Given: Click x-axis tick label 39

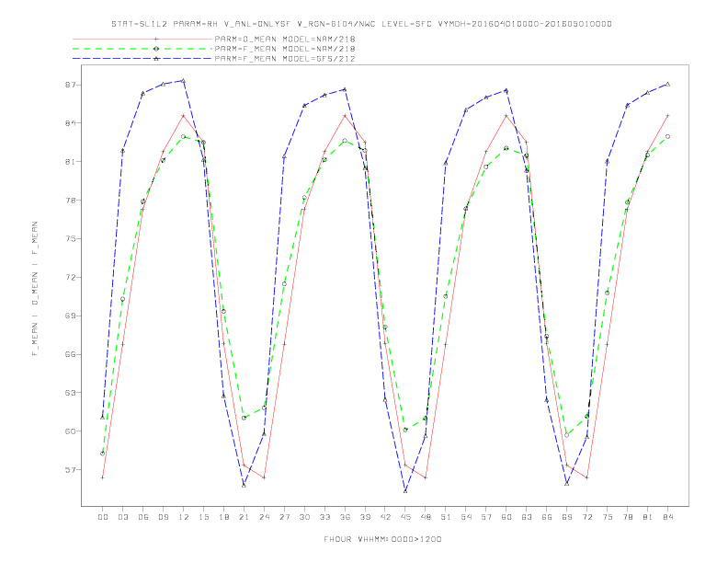Looking at the screenshot, I should point(365,517).
